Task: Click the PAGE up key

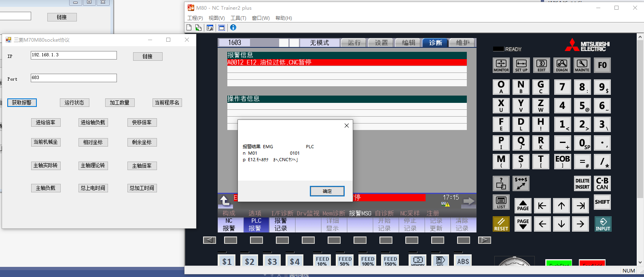Action: [523, 206]
